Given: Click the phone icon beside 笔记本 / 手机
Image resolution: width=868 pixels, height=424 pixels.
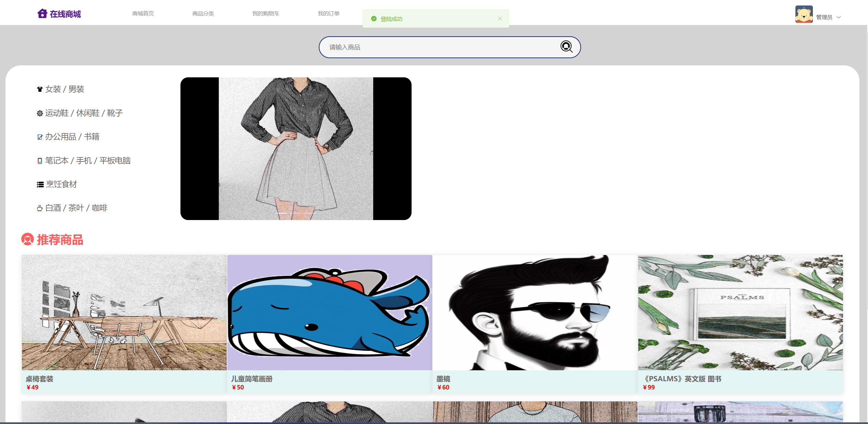Looking at the screenshot, I should click(40, 161).
